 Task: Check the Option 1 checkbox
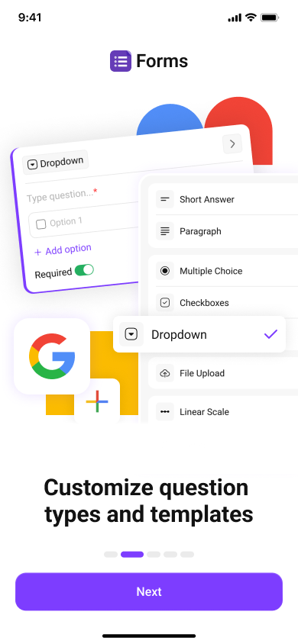tap(41, 224)
